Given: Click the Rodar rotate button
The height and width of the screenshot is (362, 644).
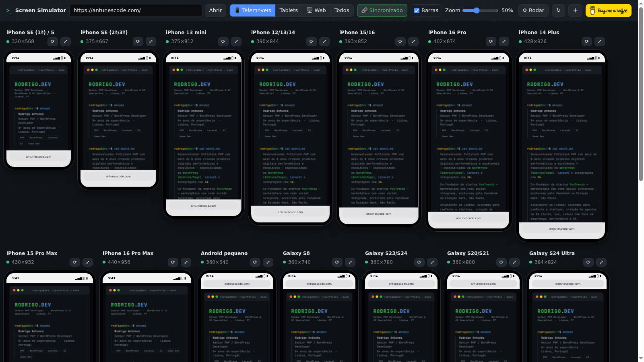Looking at the screenshot, I should [x=533, y=10].
